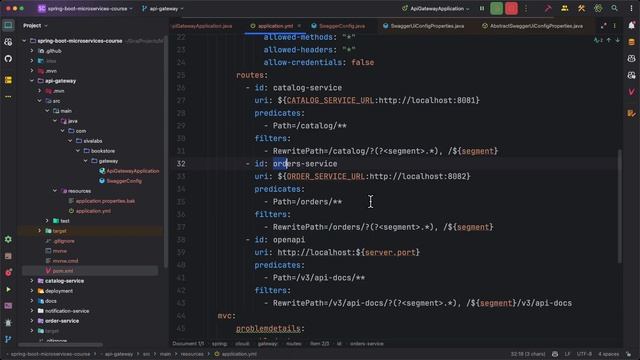Click the Project tree horizontal scrollbar
The image size is (640, 360).
60,344
